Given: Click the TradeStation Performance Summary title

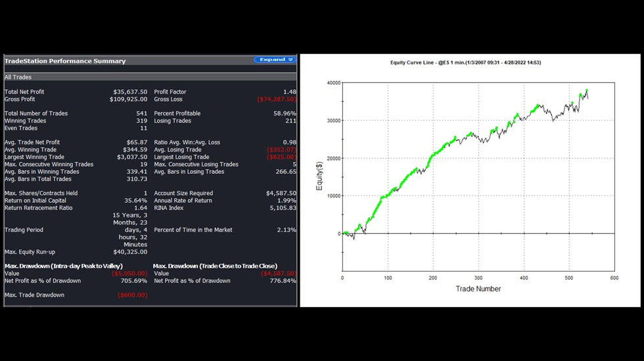Looking at the screenshot, I should [65, 61].
